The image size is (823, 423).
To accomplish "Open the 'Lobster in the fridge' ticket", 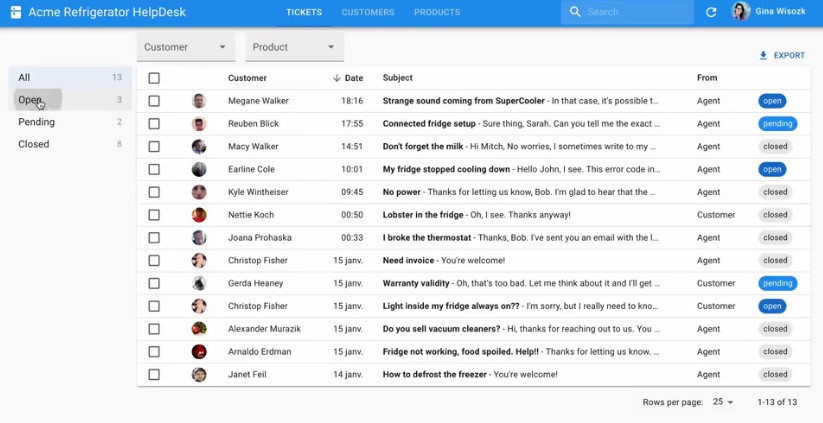I will click(423, 215).
